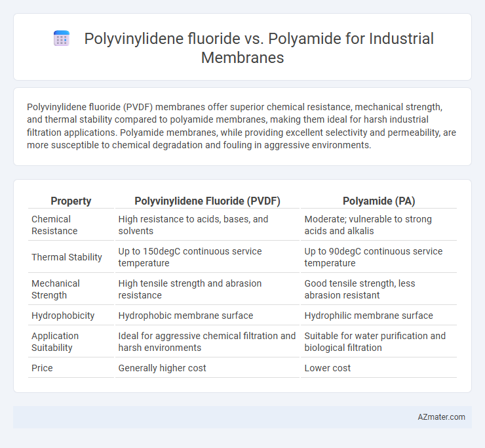Select the 'Polyamide (PA)' column header
Viewport: 485px width, 448px height.
379,201
